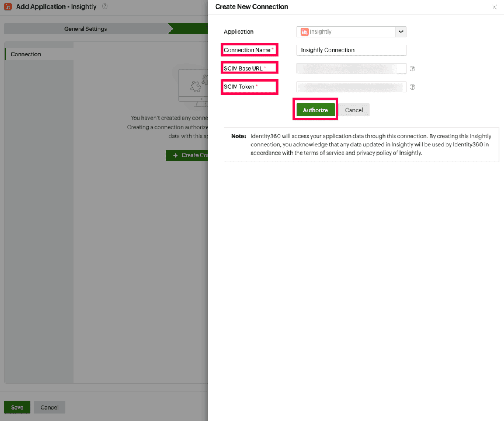This screenshot has width=504, height=421.
Task: Open the Application dropdown arrow
Action: tap(401, 32)
